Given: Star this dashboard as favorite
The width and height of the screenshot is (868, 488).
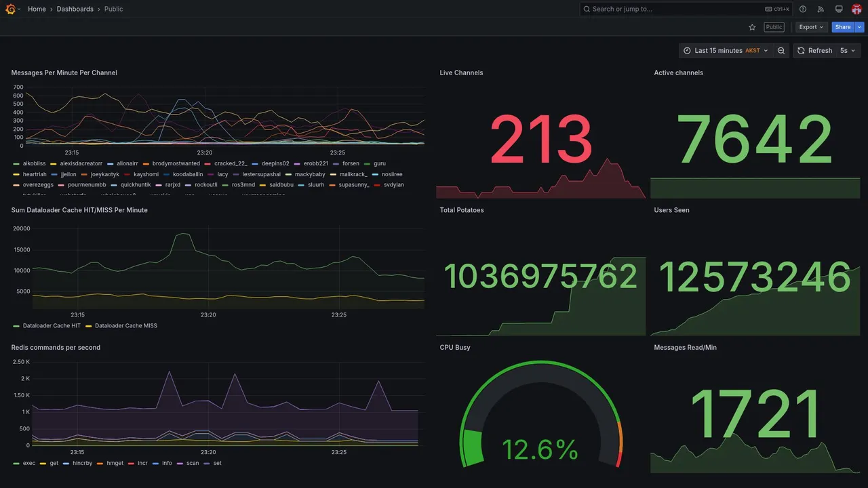Looking at the screenshot, I should 752,27.
